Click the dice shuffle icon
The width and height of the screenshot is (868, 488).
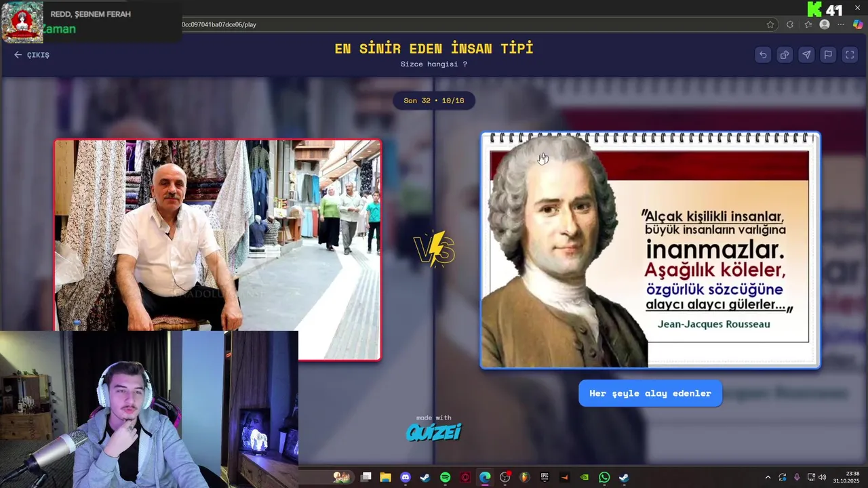pyautogui.click(x=785, y=55)
